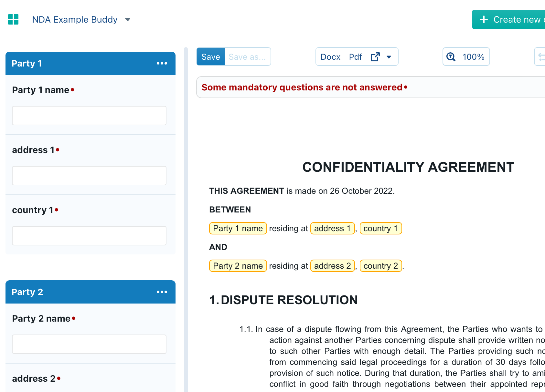Open Party 2 three-dot options menu
This screenshot has width=545, height=392.
click(162, 292)
